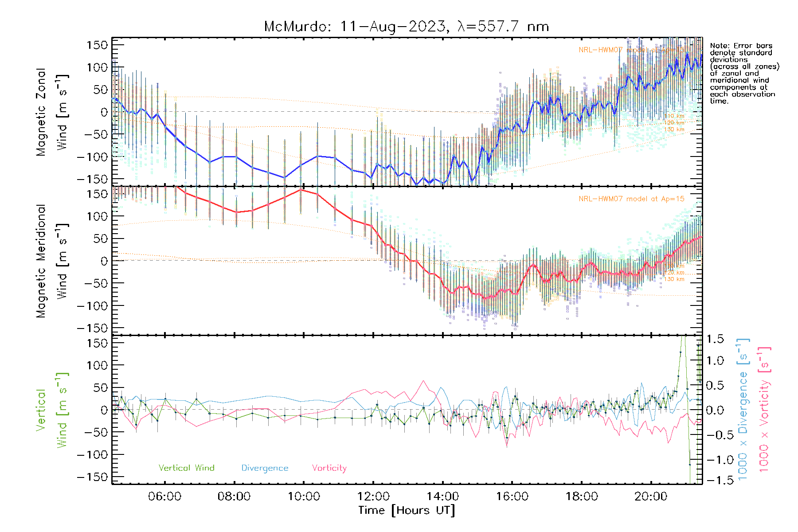This screenshot has height=532, width=798.
Task: Click the error bars note text
Action: (744, 73)
